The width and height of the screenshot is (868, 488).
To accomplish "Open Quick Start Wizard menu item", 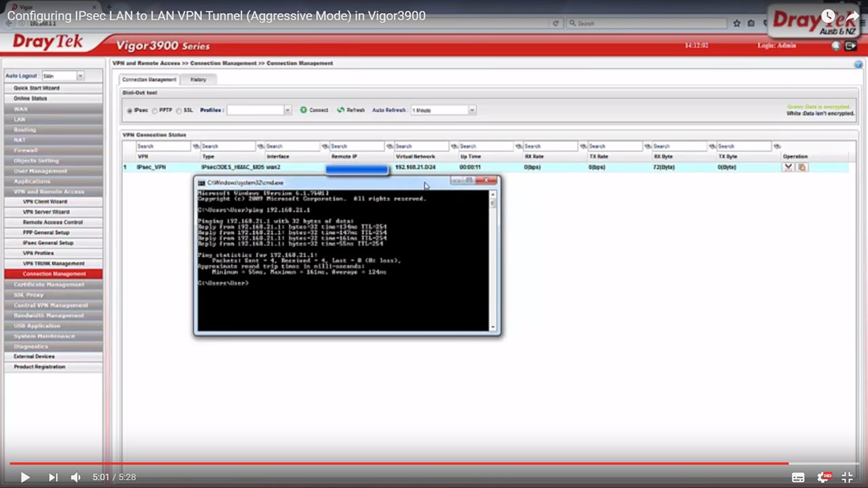I will [x=54, y=88].
